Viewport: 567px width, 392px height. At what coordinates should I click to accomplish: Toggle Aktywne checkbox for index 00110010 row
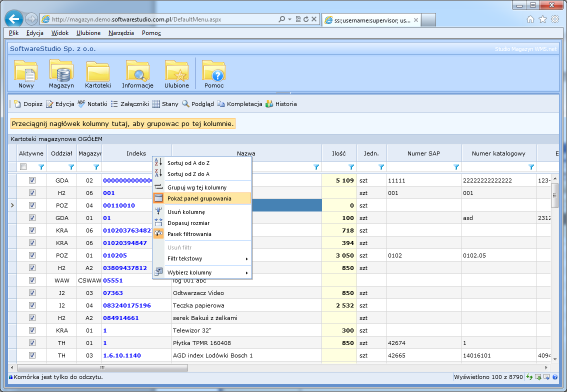(x=32, y=205)
